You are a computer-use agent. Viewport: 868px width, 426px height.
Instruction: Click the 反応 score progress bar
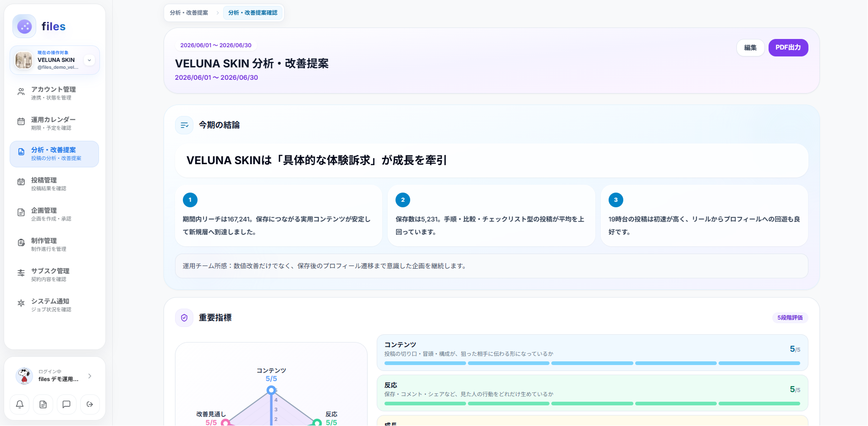click(592, 404)
